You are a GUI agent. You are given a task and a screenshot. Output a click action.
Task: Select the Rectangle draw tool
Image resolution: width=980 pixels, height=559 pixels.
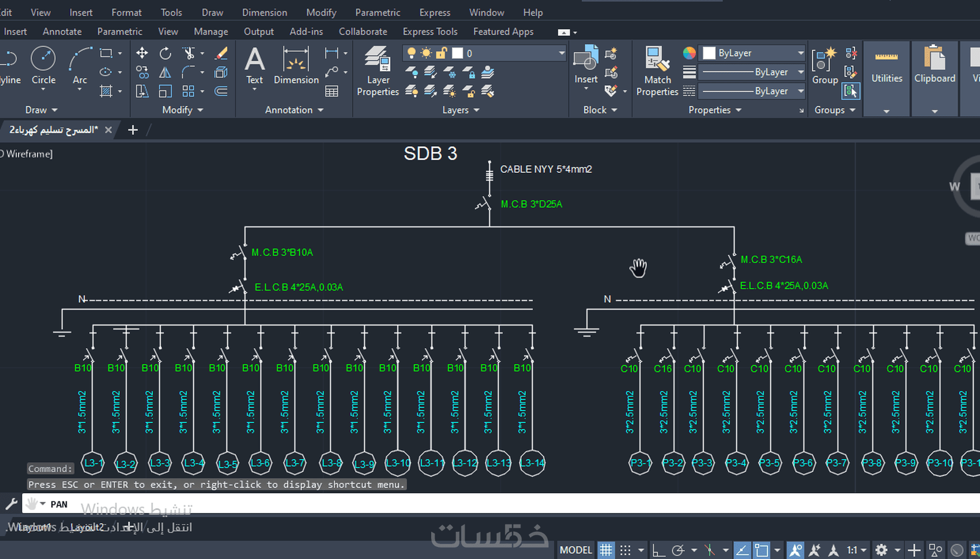pyautogui.click(x=106, y=54)
